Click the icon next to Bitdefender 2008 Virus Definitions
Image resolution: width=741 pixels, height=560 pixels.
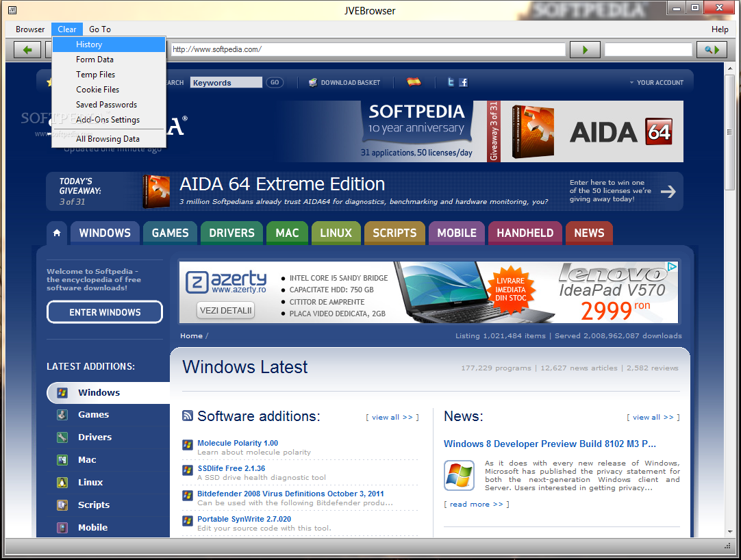(x=188, y=495)
